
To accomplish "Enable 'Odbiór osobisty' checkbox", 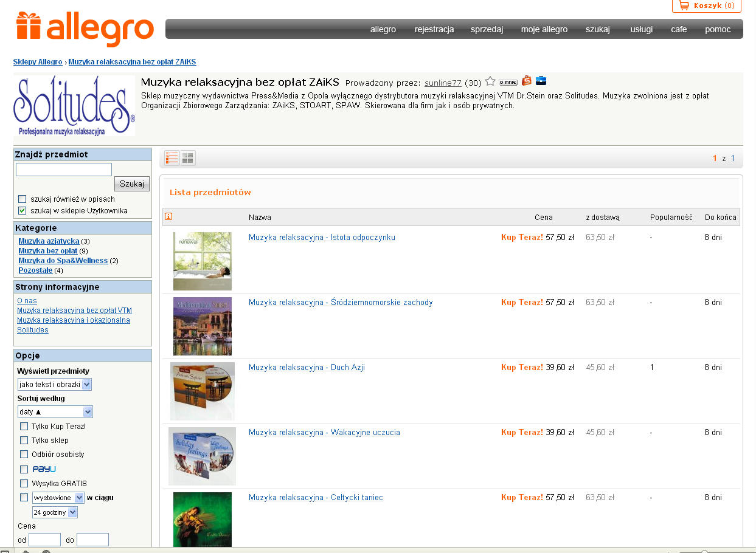I will [x=24, y=454].
